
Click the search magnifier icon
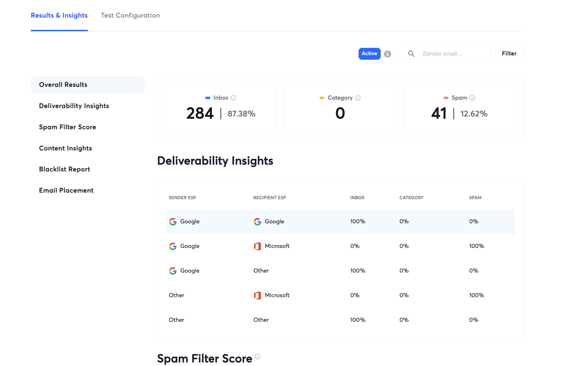[x=411, y=54]
